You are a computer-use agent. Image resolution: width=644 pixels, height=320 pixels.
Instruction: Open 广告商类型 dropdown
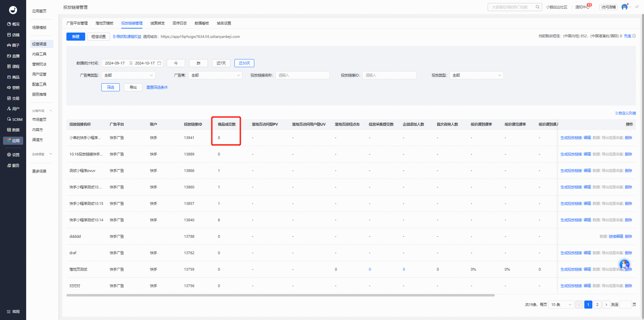pyautogui.click(x=128, y=75)
